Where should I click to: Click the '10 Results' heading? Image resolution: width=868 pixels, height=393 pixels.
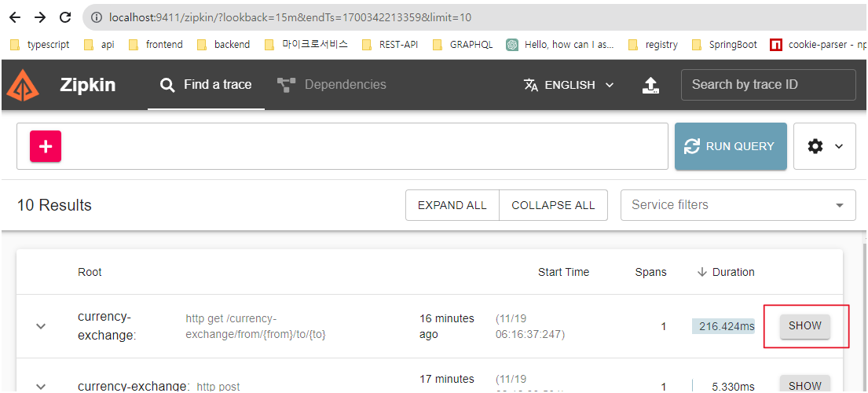[54, 205]
